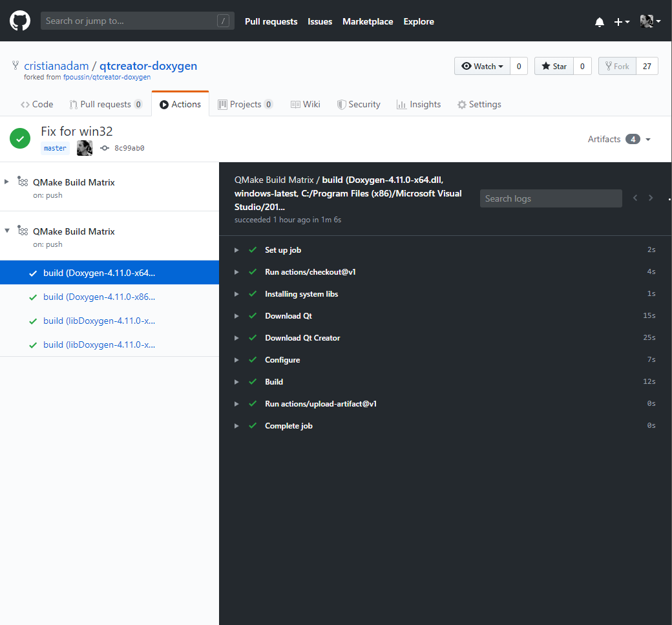This screenshot has height=625, width=672.
Task: Open your profile avatar menu
Action: 649,21
